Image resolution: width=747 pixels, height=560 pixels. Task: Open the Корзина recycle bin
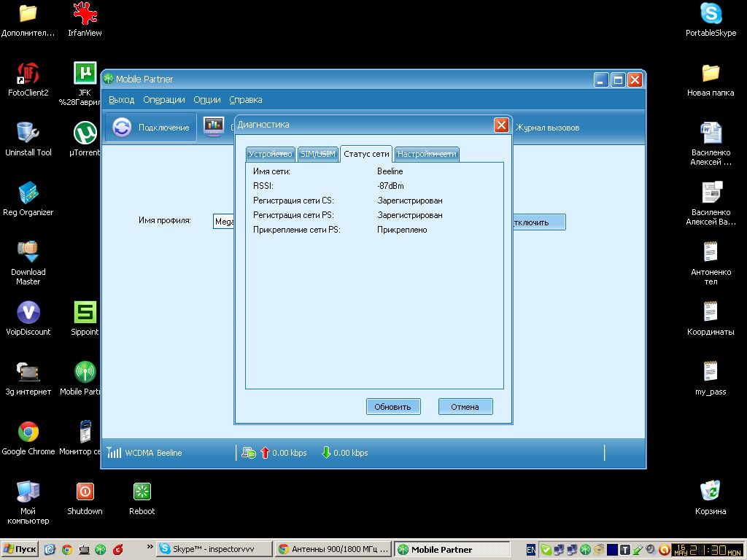pyautogui.click(x=711, y=498)
